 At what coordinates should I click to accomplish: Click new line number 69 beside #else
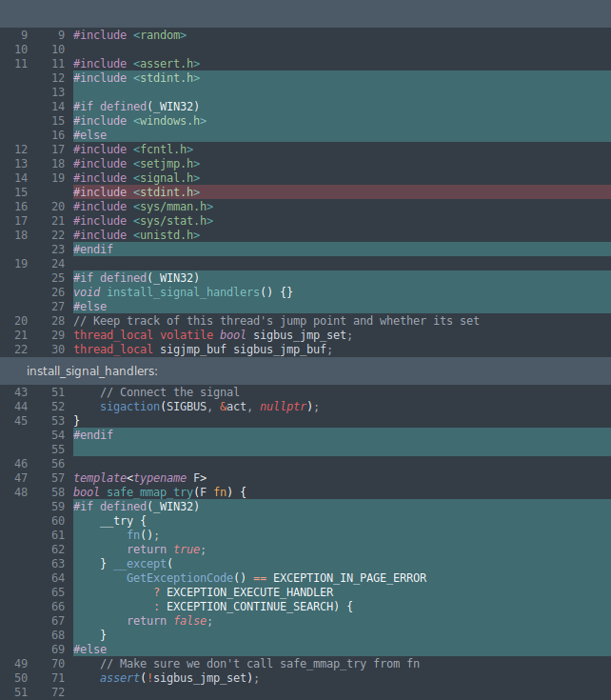click(x=58, y=650)
